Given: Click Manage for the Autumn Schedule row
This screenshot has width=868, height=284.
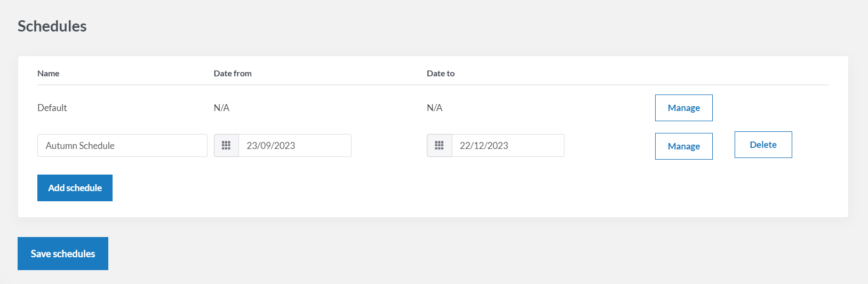Looking at the screenshot, I should click(683, 146).
